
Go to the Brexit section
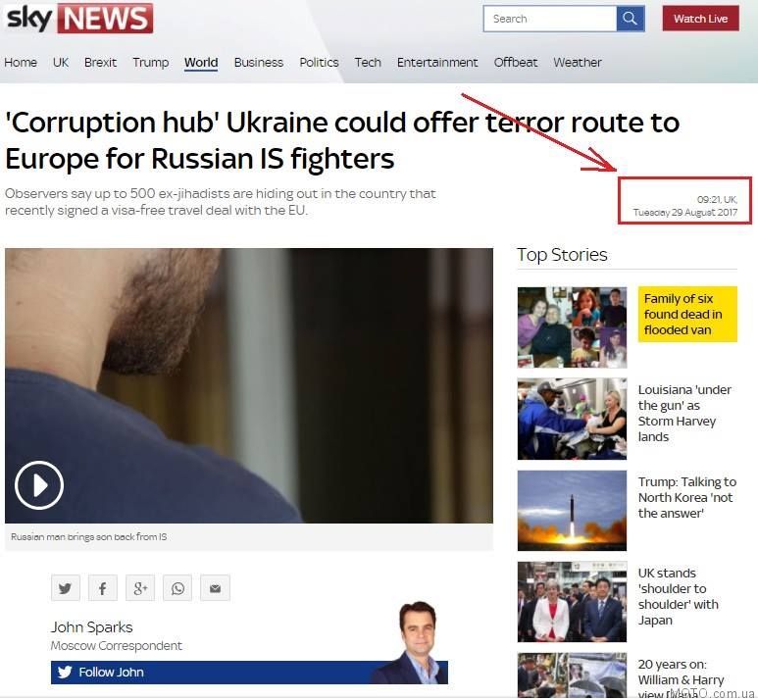click(101, 63)
